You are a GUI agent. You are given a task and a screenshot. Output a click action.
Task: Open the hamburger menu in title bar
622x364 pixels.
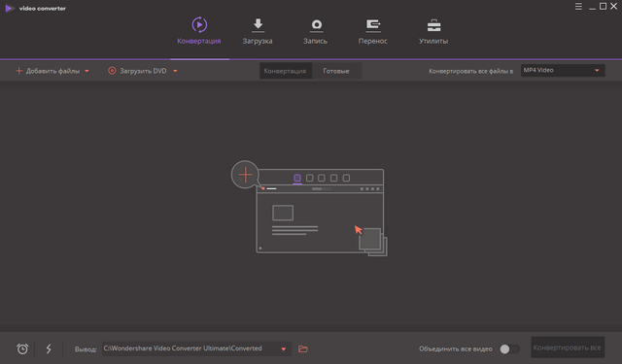(x=578, y=7)
